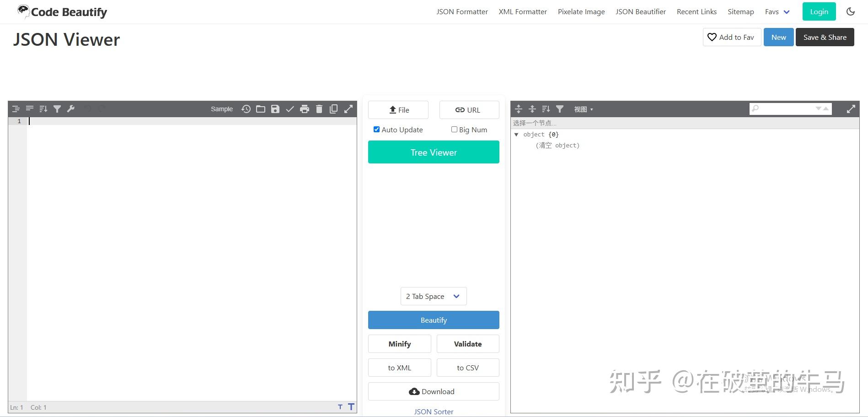Open the history clock icon
868x417 pixels.
246,109
